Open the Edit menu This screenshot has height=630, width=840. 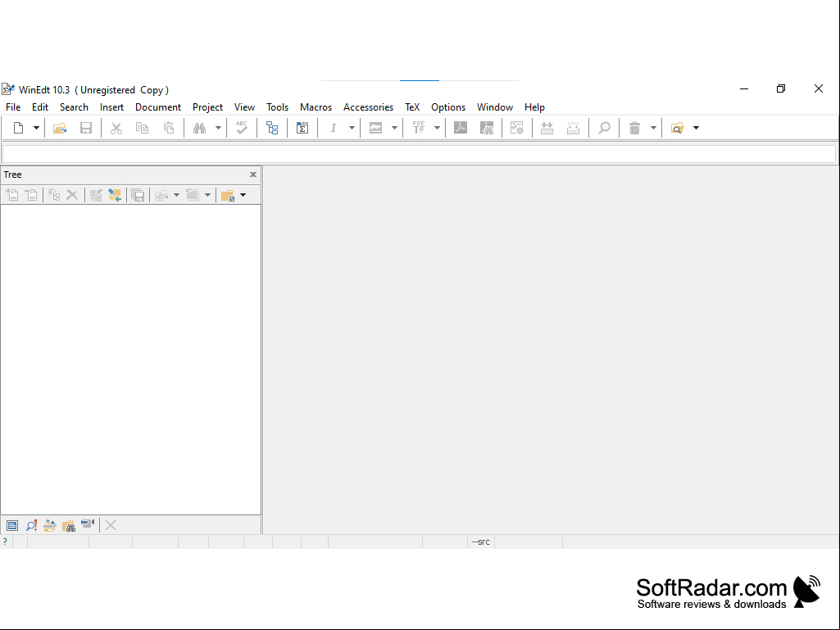pyautogui.click(x=40, y=107)
